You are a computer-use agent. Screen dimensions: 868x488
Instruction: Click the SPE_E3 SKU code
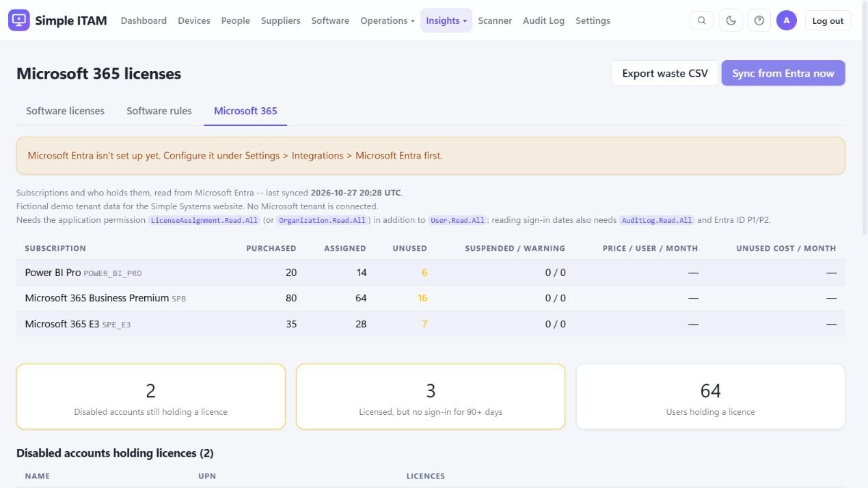coord(116,325)
